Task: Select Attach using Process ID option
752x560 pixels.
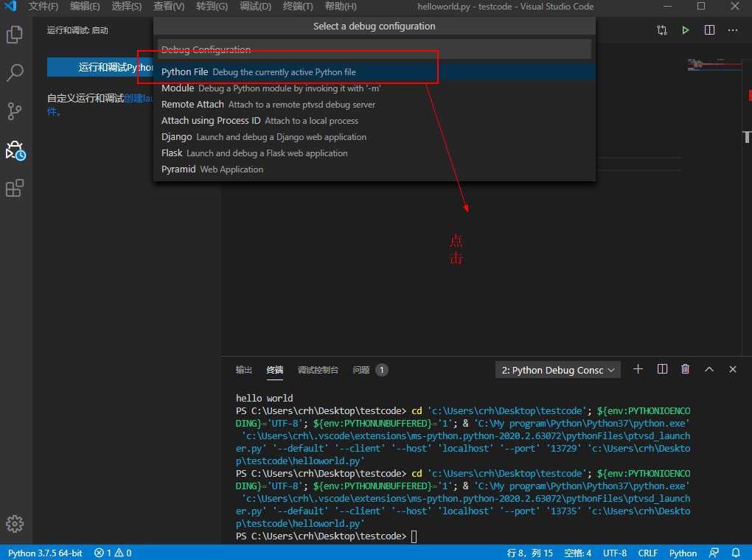Action: [374, 121]
